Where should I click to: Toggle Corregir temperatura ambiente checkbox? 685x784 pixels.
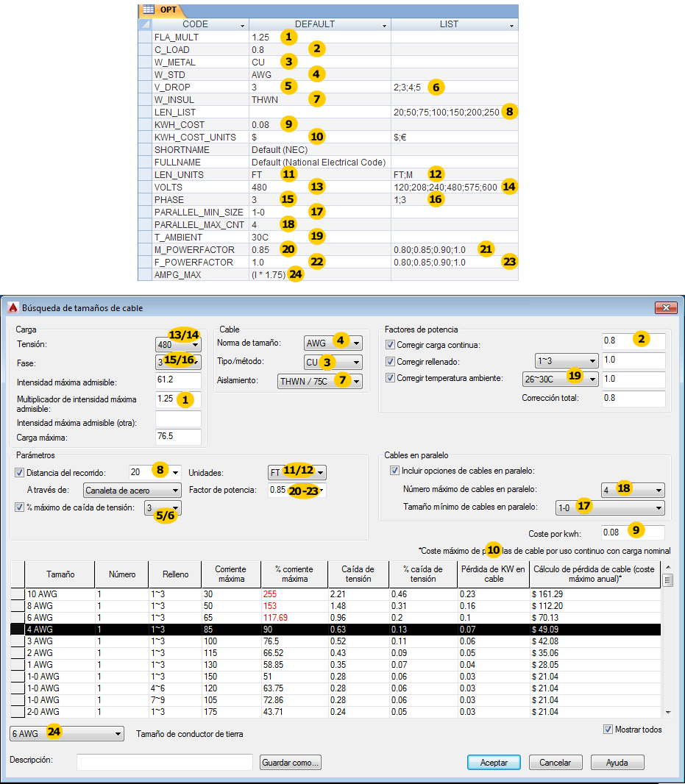tap(390, 378)
